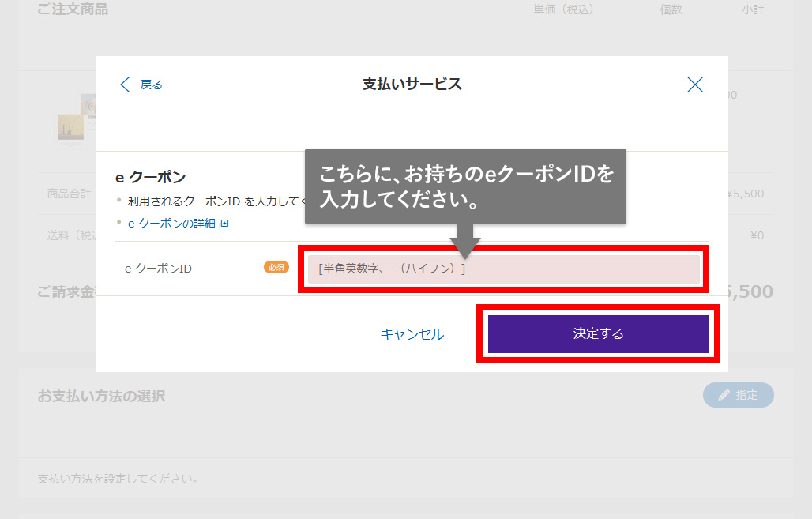Image resolution: width=812 pixels, height=519 pixels.
Task: Click the 支払い方法を設定してください message
Action: coord(118,479)
